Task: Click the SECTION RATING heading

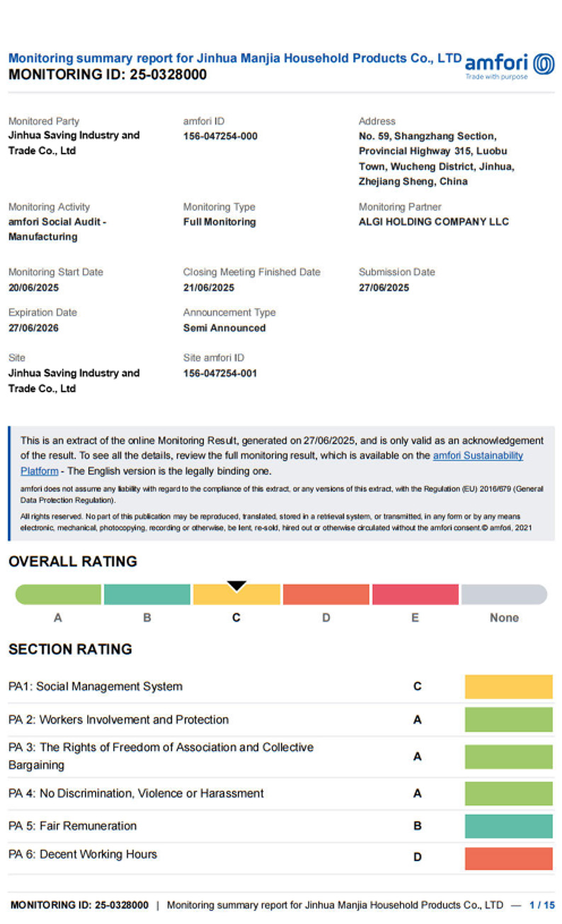Action: 70,649
